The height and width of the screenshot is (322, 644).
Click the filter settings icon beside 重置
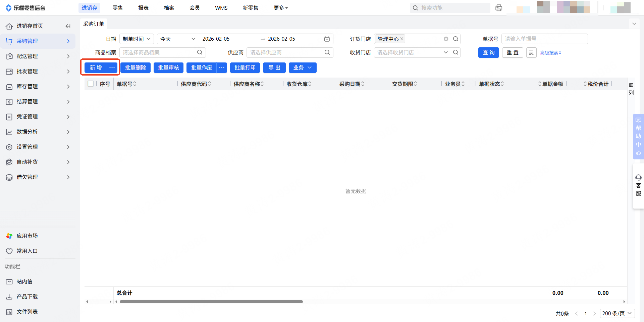pos(531,53)
